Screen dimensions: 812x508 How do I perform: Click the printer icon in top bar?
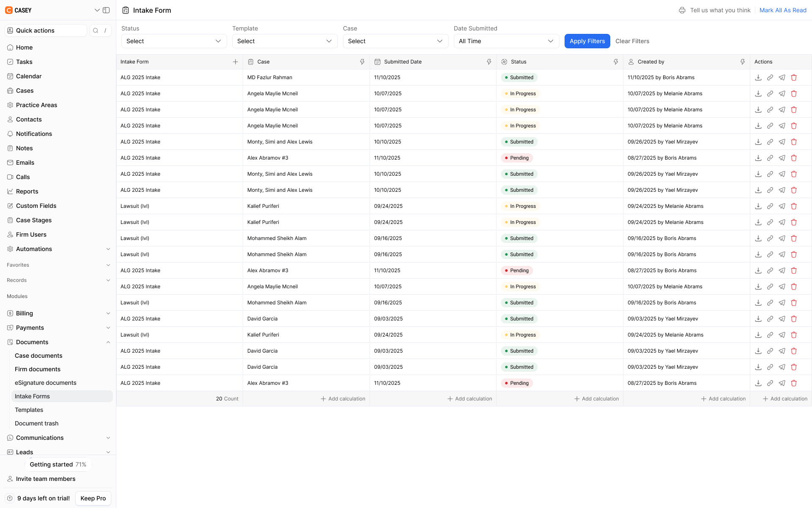(x=682, y=10)
